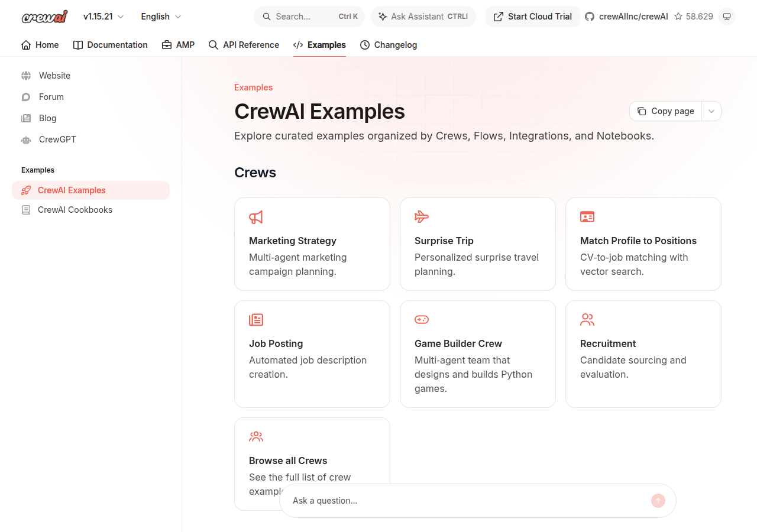Open Blog link in sidebar
757x532 pixels.
[x=47, y=118]
